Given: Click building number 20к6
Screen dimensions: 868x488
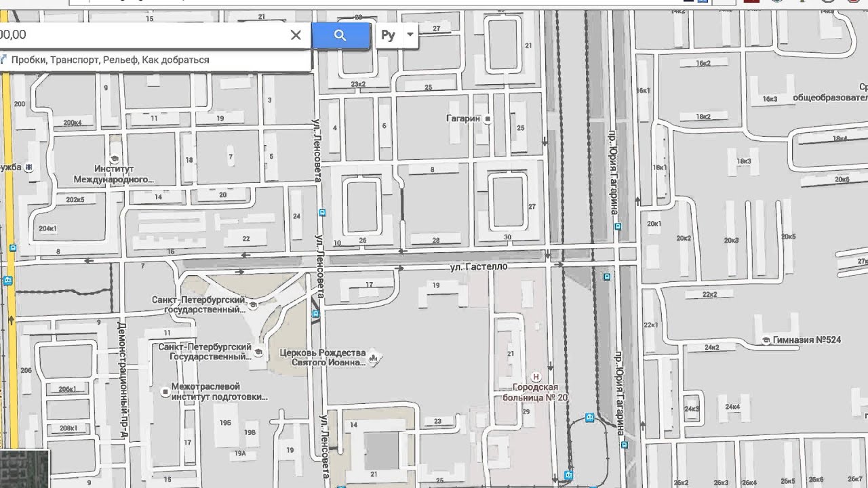Looking at the screenshot, I should point(842,180).
